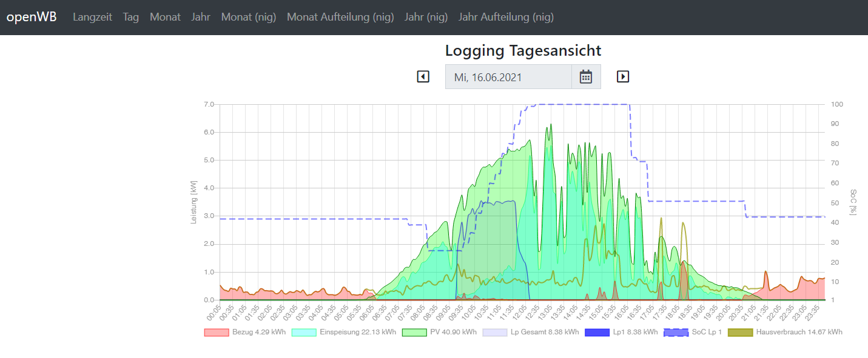
Task: Hide the Hausverbrauch series in legend
Action: [799, 332]
